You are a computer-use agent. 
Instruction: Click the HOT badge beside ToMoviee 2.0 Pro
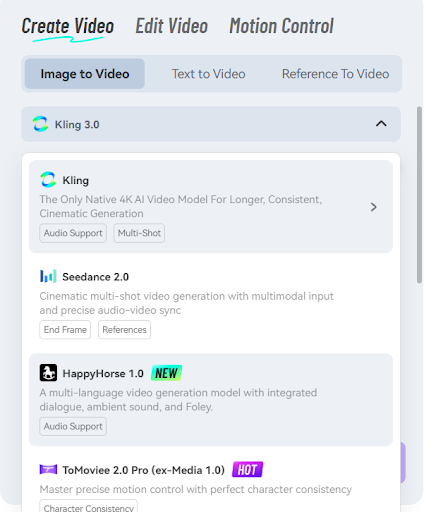click(248, 470)
